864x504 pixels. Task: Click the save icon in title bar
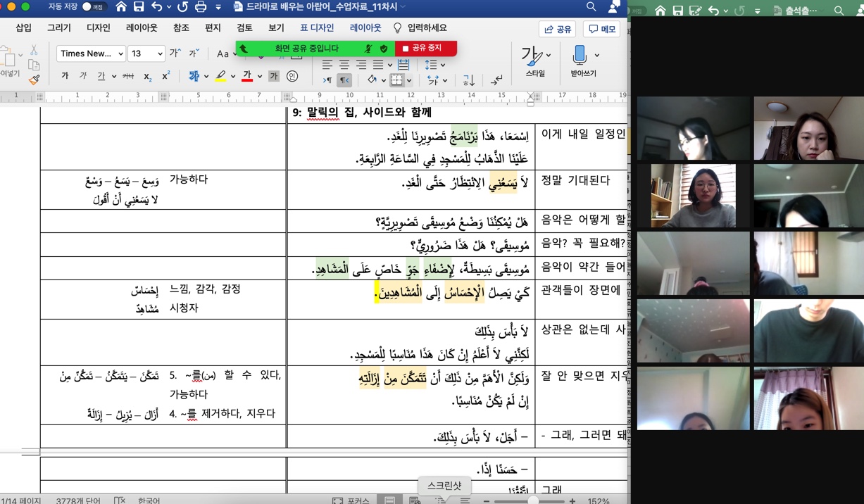coord(139,7)
